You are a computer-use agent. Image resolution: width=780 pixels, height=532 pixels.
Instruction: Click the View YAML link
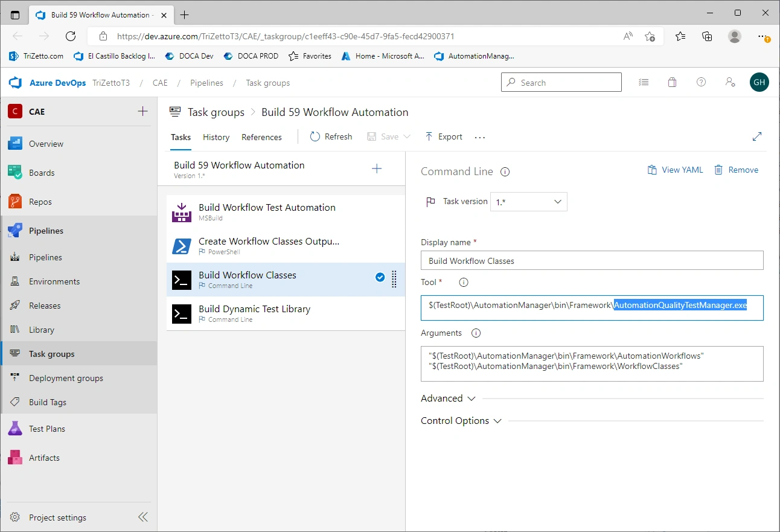(x=675, y=170)
